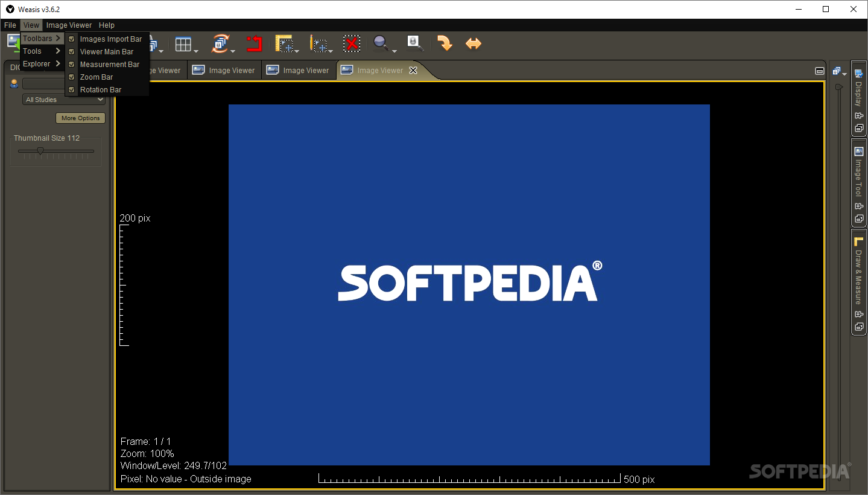Click the magnifier zoom tool icon
This screenshot has height=495, width=868.
click(x=381, y=43)
